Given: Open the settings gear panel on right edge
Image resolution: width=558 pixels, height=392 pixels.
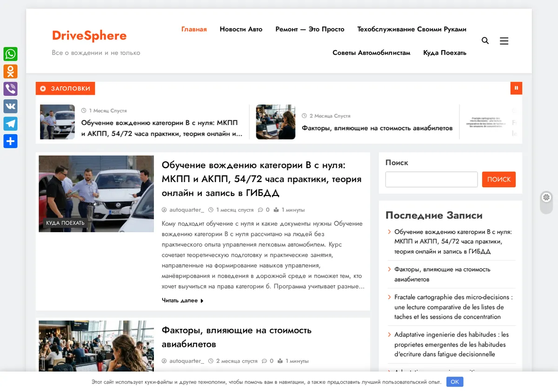Looking at the screenshot, I should point(546,197).
